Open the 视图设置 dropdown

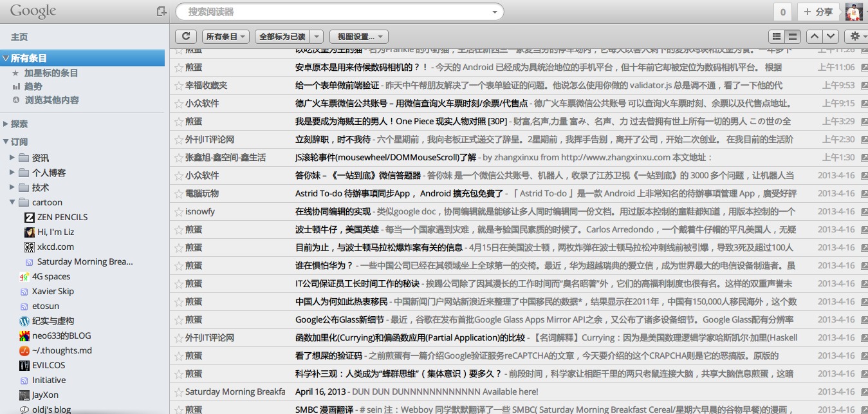[x=359, y=37]
